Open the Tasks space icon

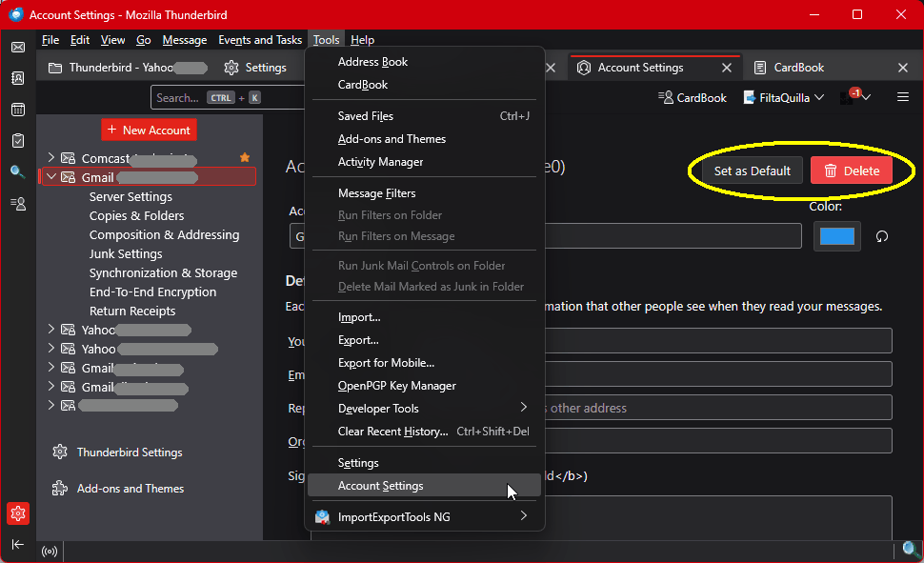tap(18, 141)
